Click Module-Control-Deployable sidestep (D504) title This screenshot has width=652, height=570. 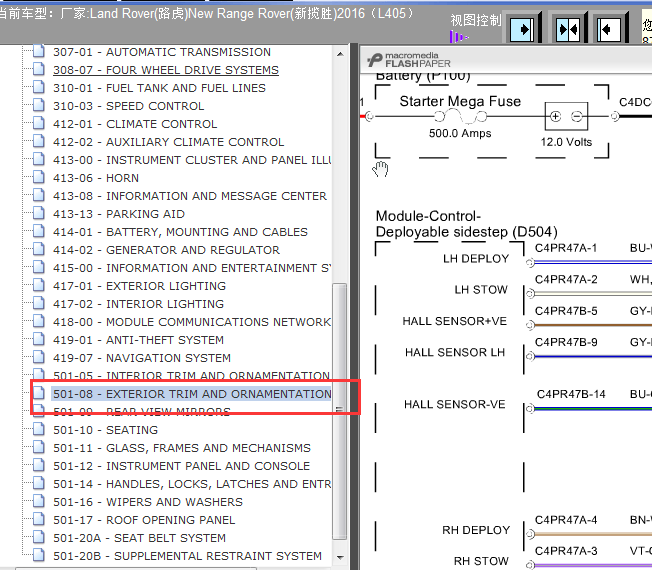coord(467,224)
